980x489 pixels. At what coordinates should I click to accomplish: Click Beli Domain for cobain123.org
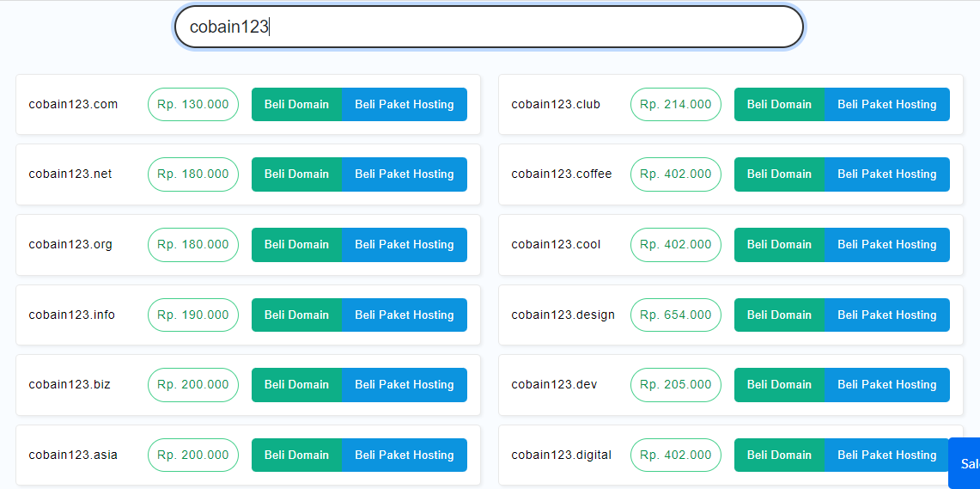tap(297, 244)
